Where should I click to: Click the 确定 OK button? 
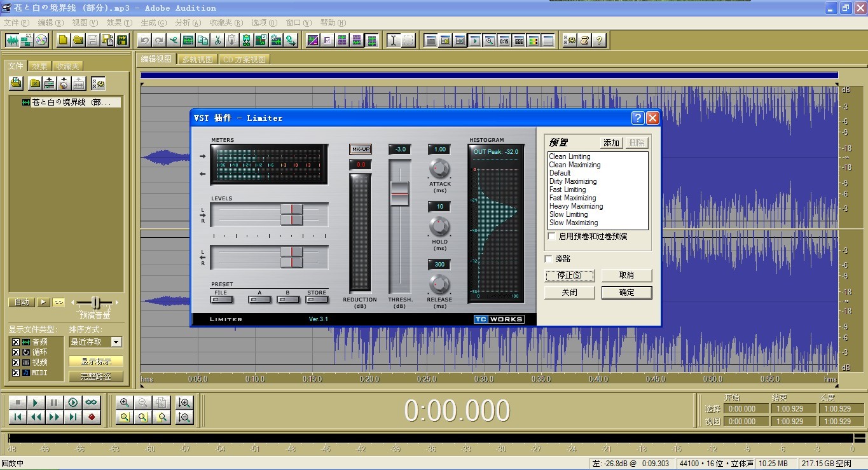[626, 293]
